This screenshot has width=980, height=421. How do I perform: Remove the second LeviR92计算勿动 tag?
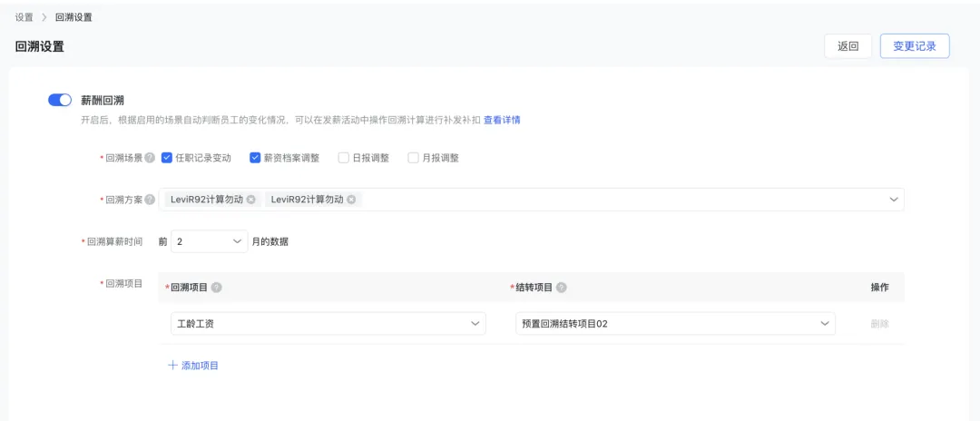(351, 200)
